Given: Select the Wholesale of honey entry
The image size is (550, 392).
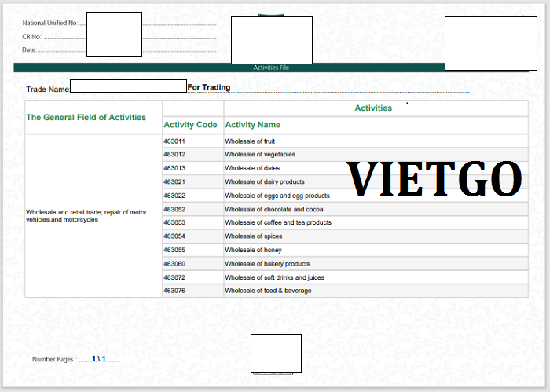Looking at the screenshot, I should pyautogui.click(x=253, y=250).
